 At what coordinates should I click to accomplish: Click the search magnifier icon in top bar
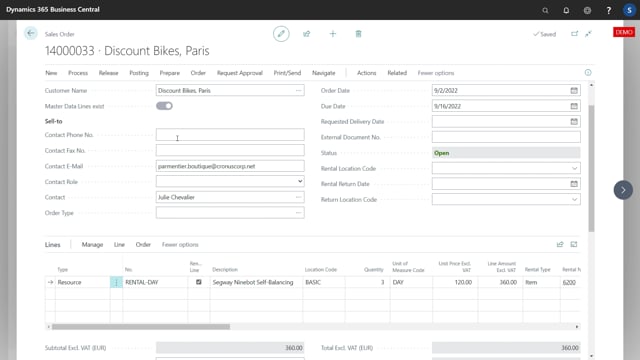(545, 10)
